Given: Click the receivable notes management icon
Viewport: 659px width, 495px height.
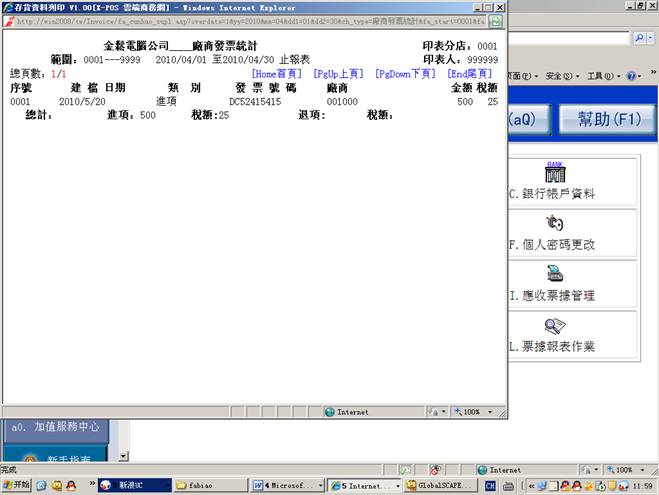Looking at the screenshot, I should click(552, 274).
